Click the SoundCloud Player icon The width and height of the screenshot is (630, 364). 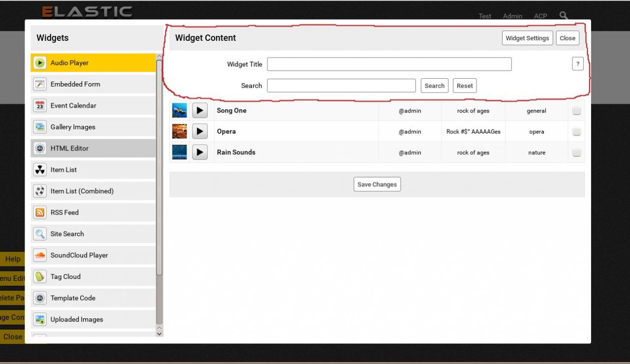click(x=40, y=255)
